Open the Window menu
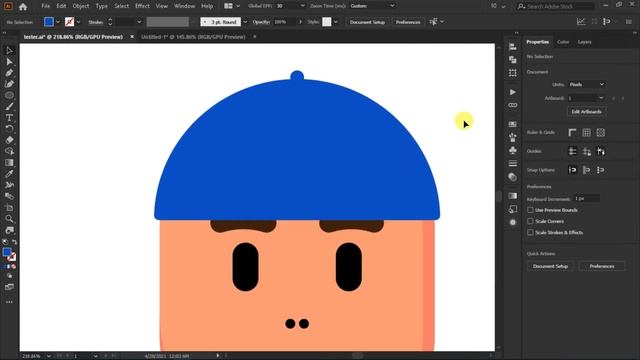The height and width of the screenshot is (360, 640). click(x=184, y=6)
